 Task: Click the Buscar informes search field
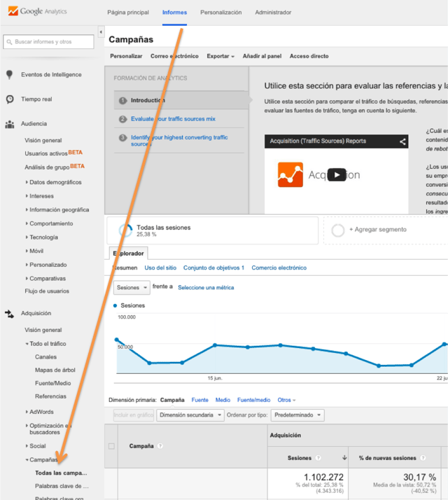pos(49,42)
